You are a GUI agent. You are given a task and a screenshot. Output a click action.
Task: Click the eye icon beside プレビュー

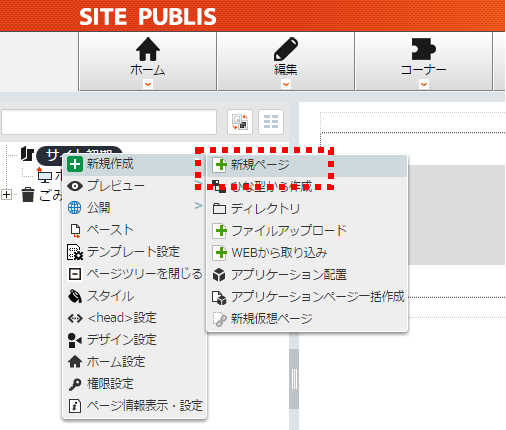[75, 186]
